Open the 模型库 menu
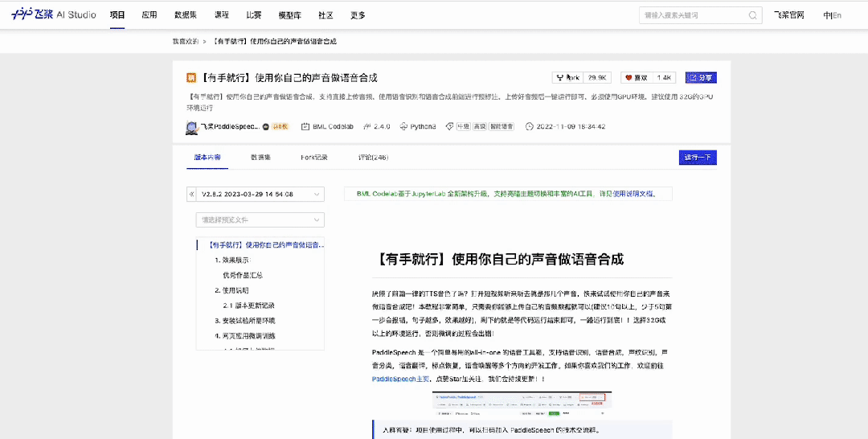The height and width of the screenshot is (439, 868). point(290,15)
